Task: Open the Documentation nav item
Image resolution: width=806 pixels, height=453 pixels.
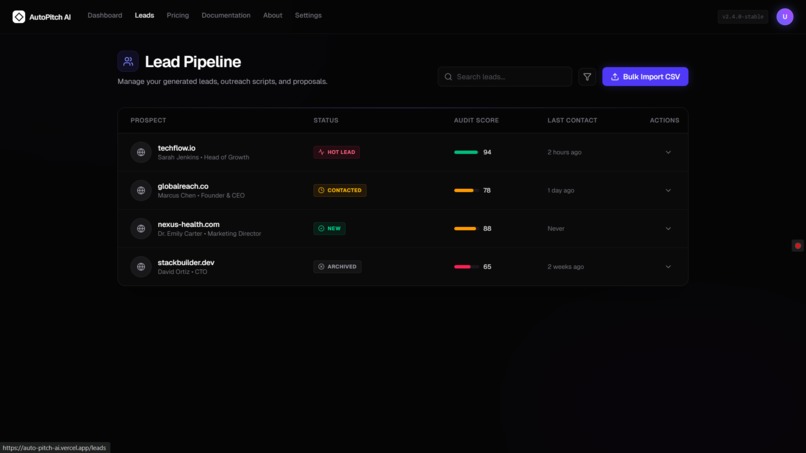Action: pos(226,15)
